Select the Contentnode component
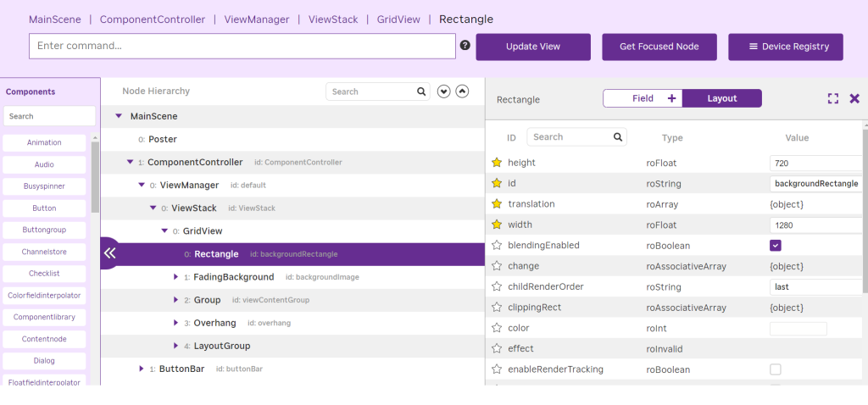This screenshot has height=405, width=868. (x=44, y=339)
